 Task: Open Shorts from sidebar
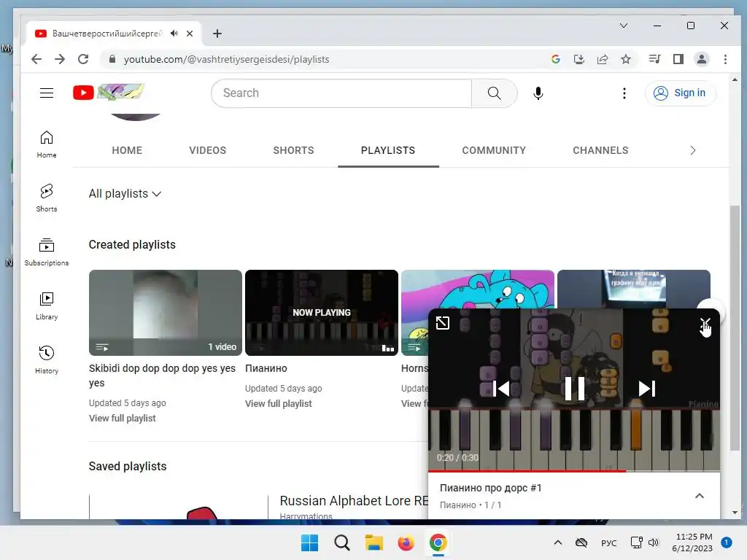tap(47, 198)
